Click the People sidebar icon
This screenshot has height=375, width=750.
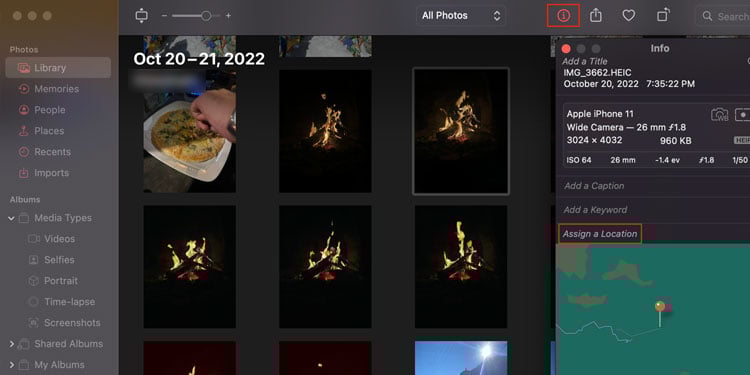(x=23, y=110)
